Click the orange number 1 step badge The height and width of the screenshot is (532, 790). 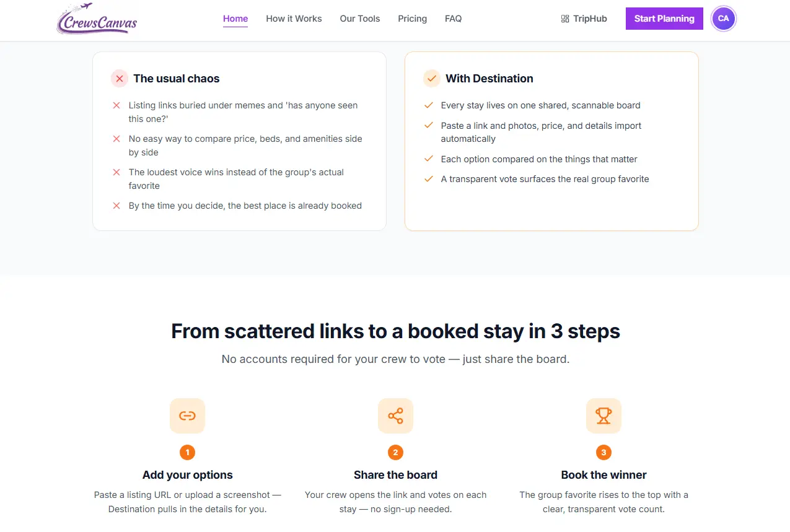click(x=187, y=453)
